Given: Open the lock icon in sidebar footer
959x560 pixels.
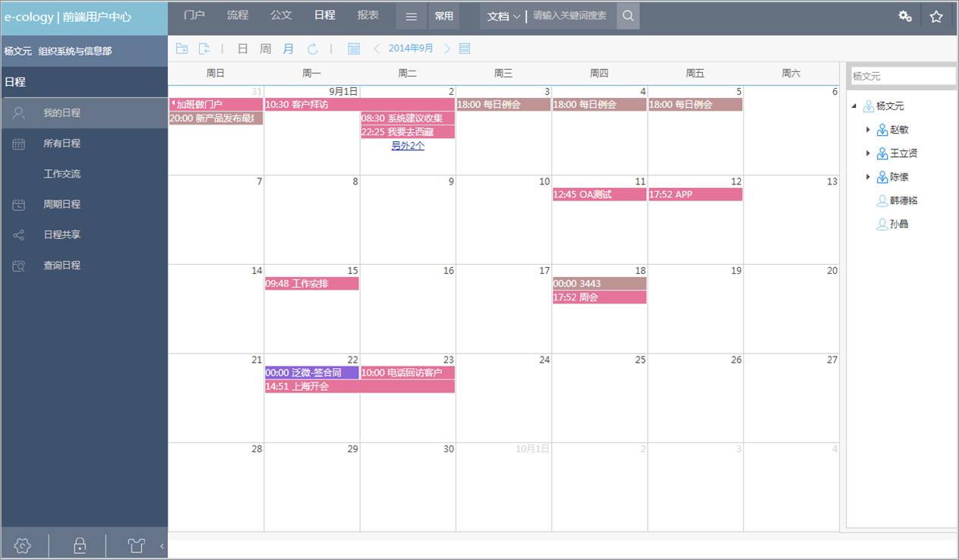Looking at the screenshot, I should [79, 545].
